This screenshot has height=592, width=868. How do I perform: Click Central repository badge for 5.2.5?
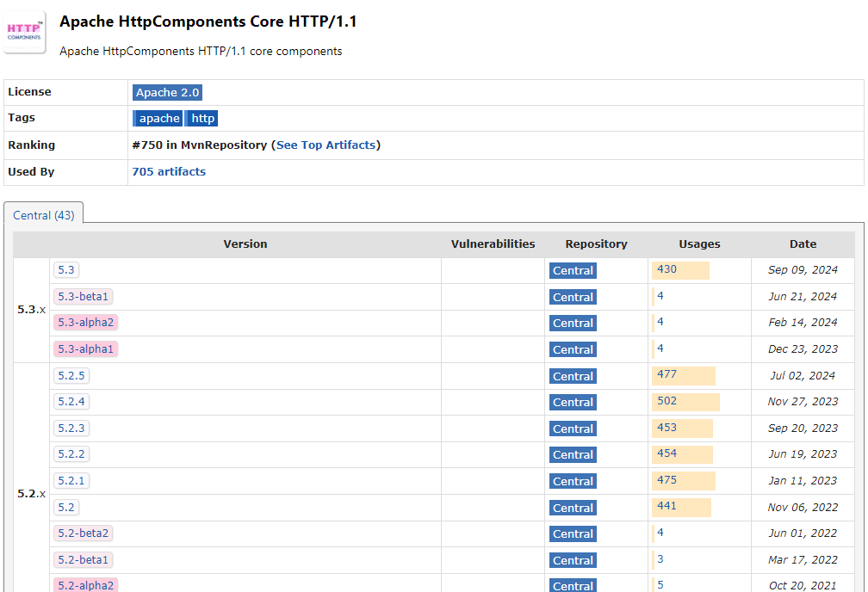coord(573,376)
